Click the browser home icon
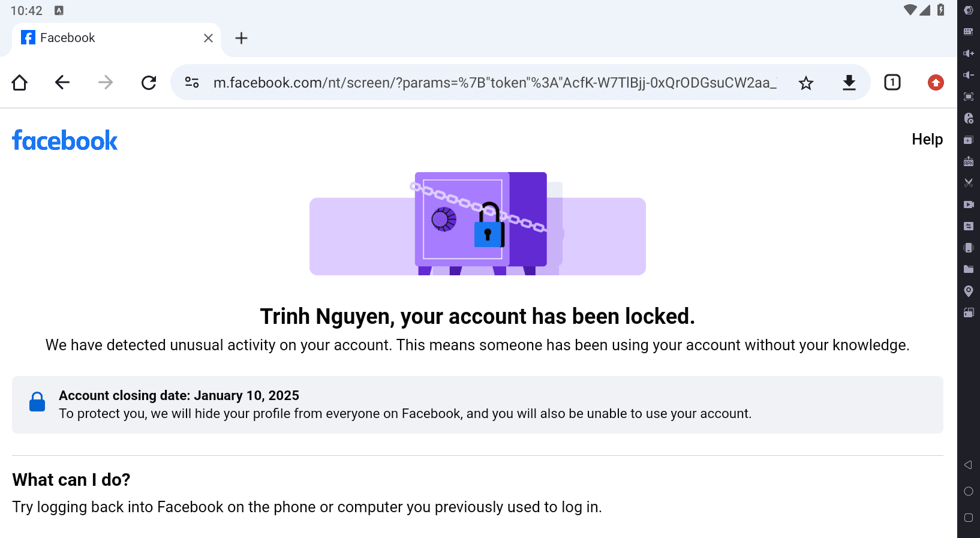980x538 pixels. (20, 83)
